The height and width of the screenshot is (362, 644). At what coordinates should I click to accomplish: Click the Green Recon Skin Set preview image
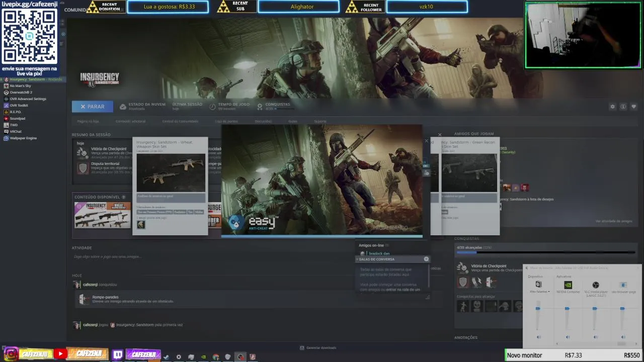point(469,173)
